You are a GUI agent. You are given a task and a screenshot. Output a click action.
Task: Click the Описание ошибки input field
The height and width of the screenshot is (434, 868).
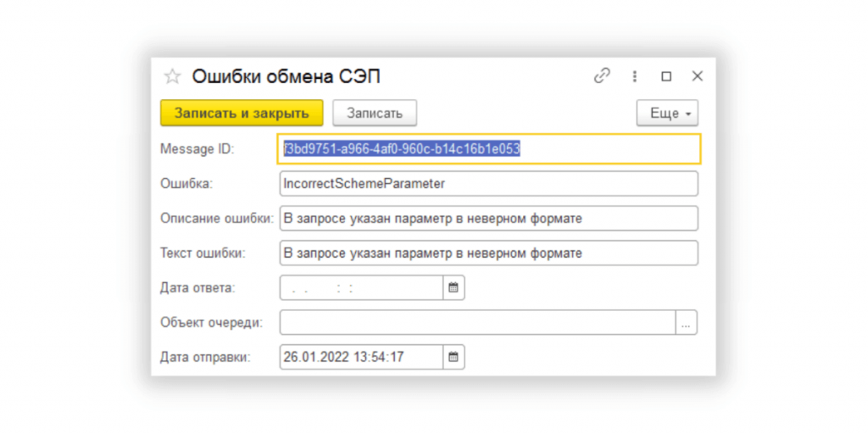[x=489, y=219]
